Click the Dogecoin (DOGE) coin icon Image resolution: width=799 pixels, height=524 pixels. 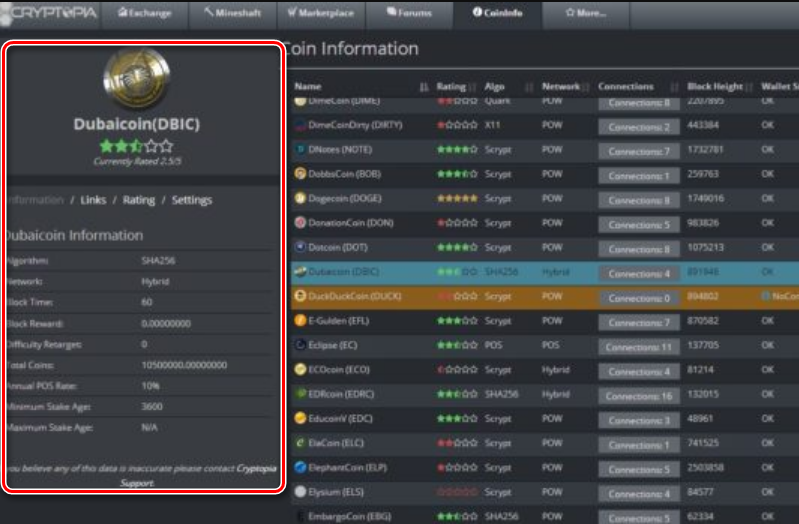[x=300, y=198]
